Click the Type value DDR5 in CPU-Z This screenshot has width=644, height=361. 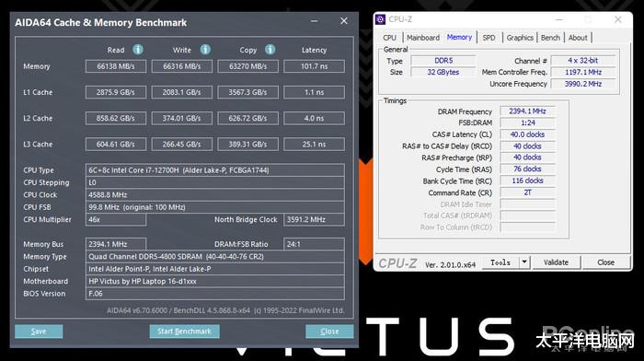click(443, 61)
